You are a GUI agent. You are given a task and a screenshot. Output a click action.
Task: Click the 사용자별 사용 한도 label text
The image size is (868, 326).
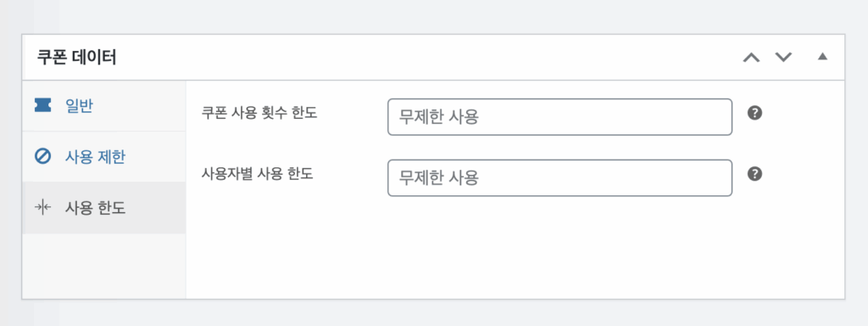tap(258, 174)
